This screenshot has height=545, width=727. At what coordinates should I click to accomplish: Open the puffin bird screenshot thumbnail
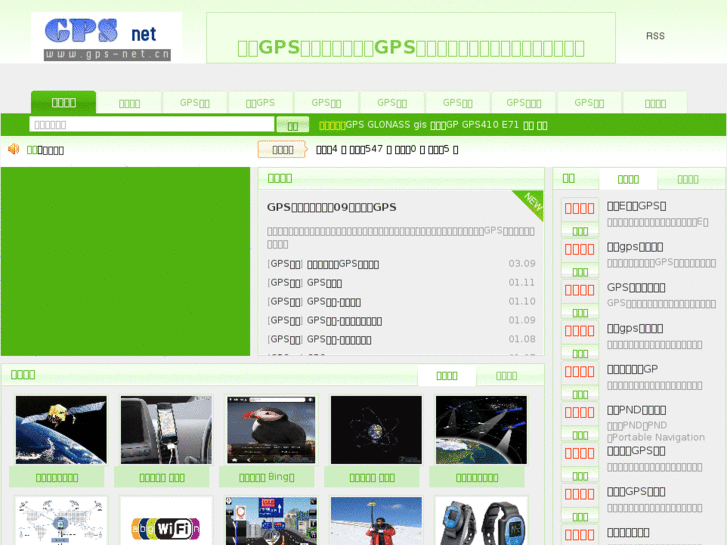271,430
